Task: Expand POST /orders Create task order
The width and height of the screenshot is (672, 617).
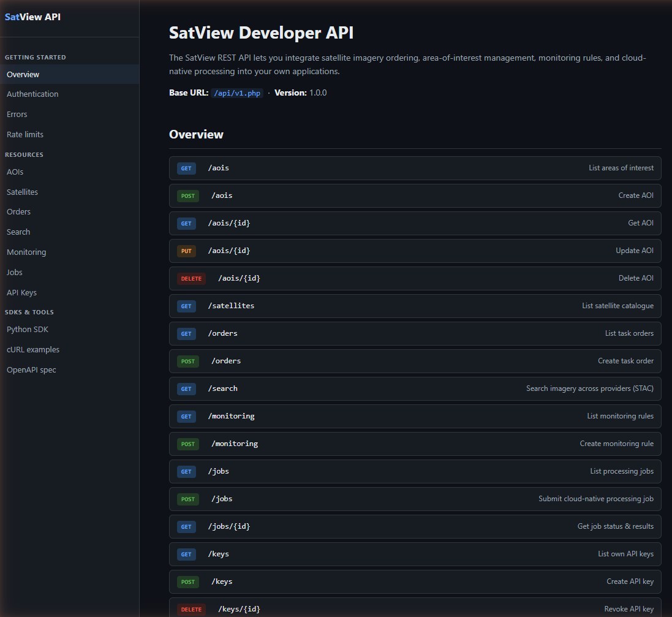Action: [415, 361]
